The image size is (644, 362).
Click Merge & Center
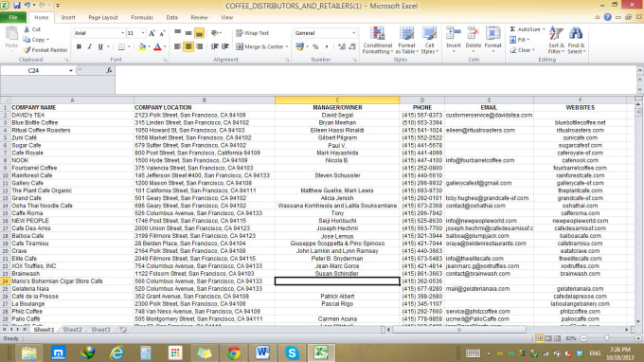[260, 46]
